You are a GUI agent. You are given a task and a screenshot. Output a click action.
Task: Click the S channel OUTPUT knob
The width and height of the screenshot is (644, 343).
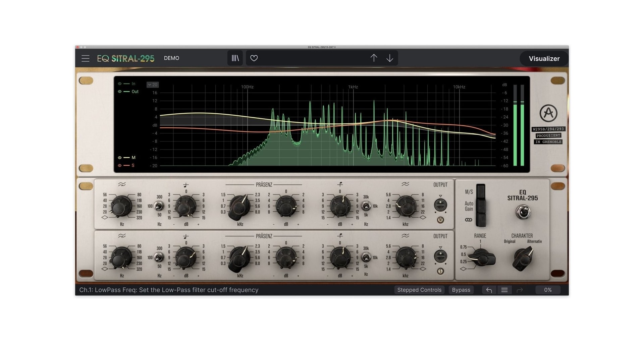pyautogui.click(x=440, y=256)
